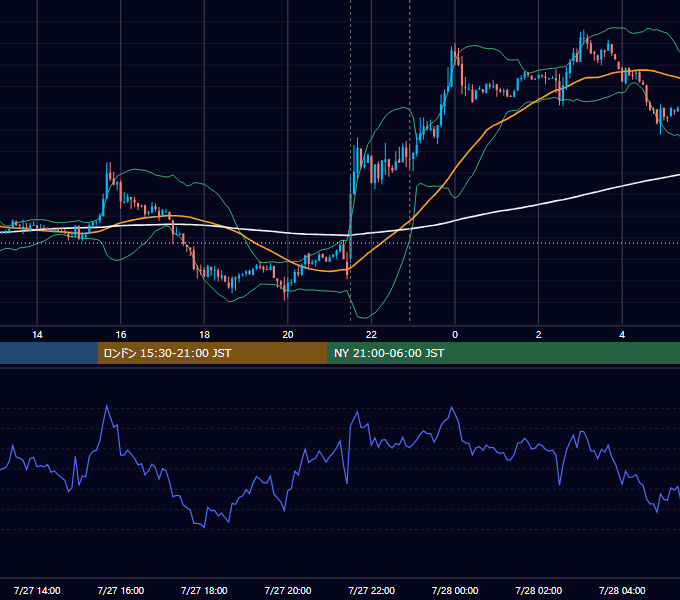Click the 7/28 02:00 date label

pos(539,590)
